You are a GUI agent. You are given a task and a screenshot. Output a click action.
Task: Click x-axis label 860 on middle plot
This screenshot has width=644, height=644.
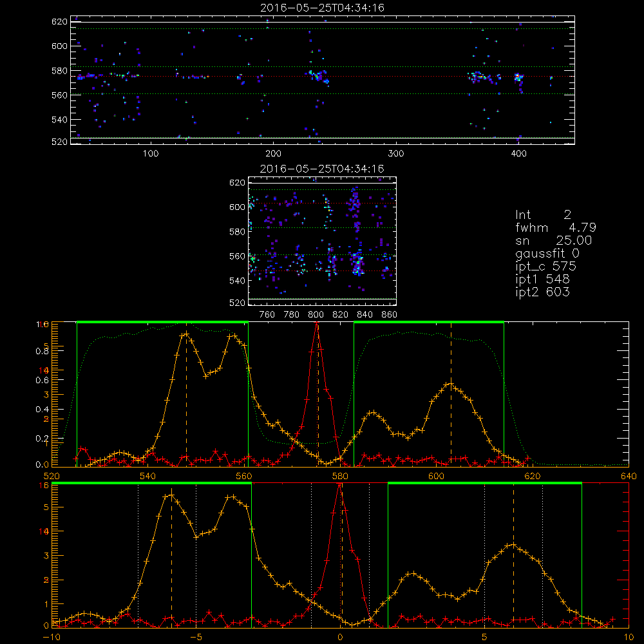pos(390,315)
